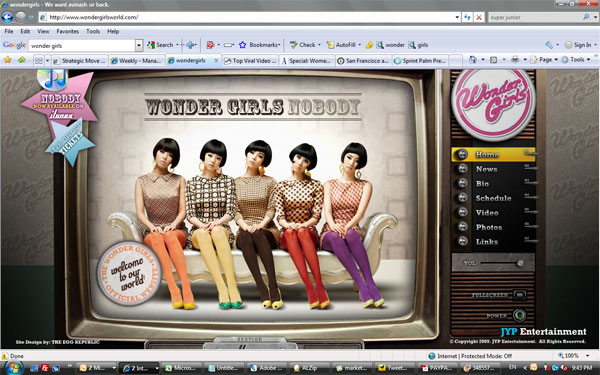Open the Edit menu
The image size is (600, 375).
coord(25,31)
